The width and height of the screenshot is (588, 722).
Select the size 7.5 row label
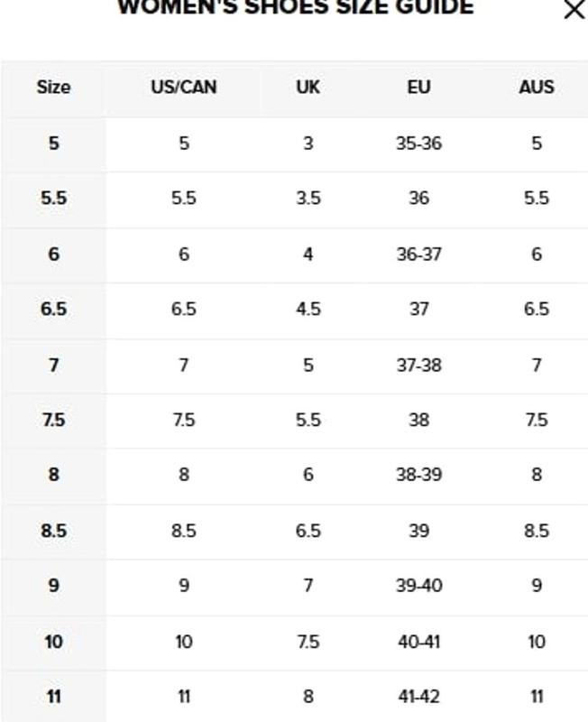[x=53, y=420]
